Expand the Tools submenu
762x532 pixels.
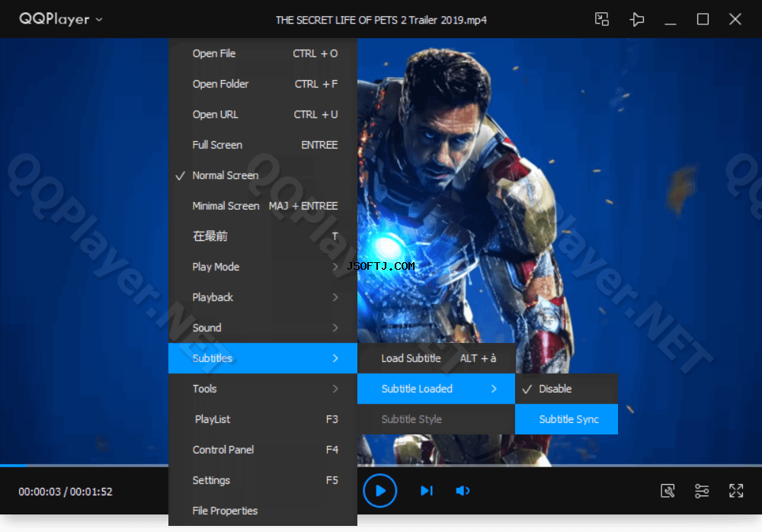(263, 389)
